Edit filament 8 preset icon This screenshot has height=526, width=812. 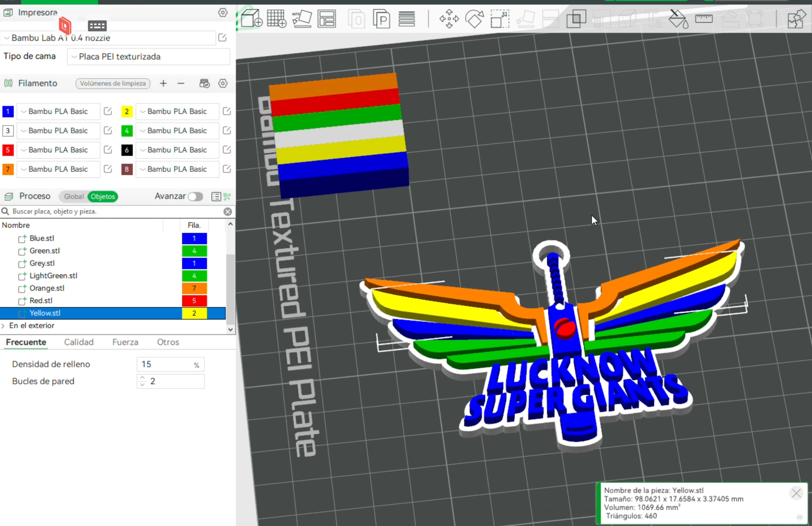(x=227, y=169)
